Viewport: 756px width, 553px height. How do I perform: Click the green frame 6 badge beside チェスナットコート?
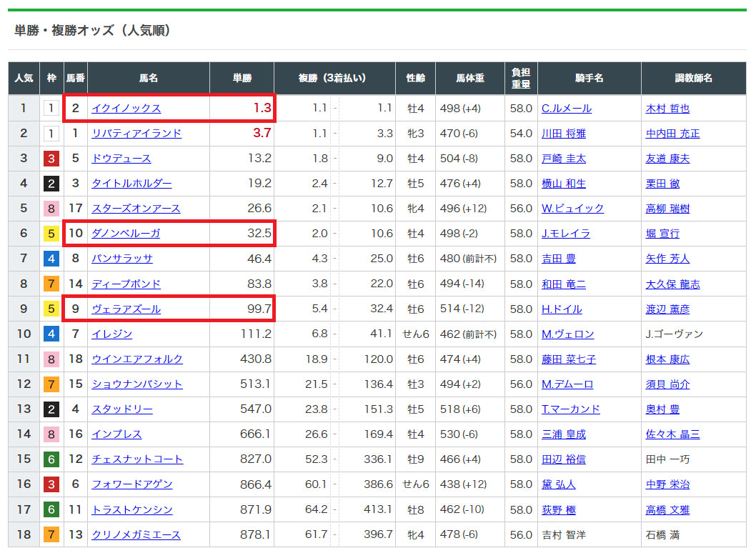pos(51,459)
